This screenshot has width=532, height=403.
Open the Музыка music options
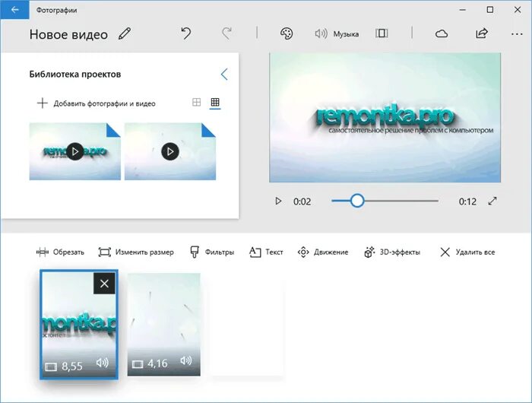[337, 33]
